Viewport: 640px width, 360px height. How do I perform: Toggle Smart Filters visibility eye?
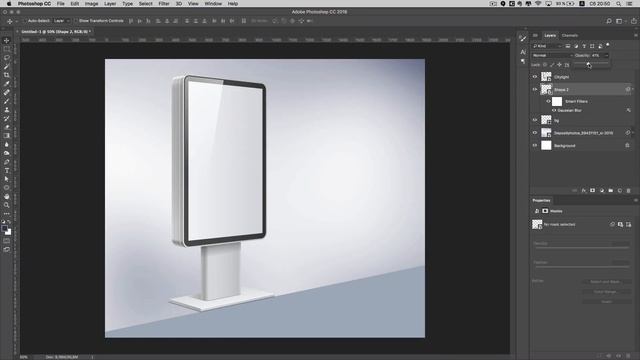(x=549, y=101)
